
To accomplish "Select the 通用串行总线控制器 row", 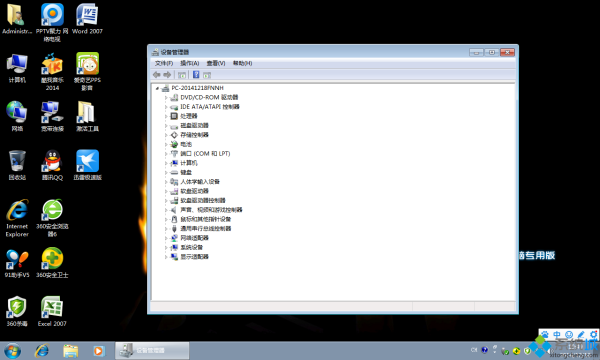I will [x=205, y=229].
